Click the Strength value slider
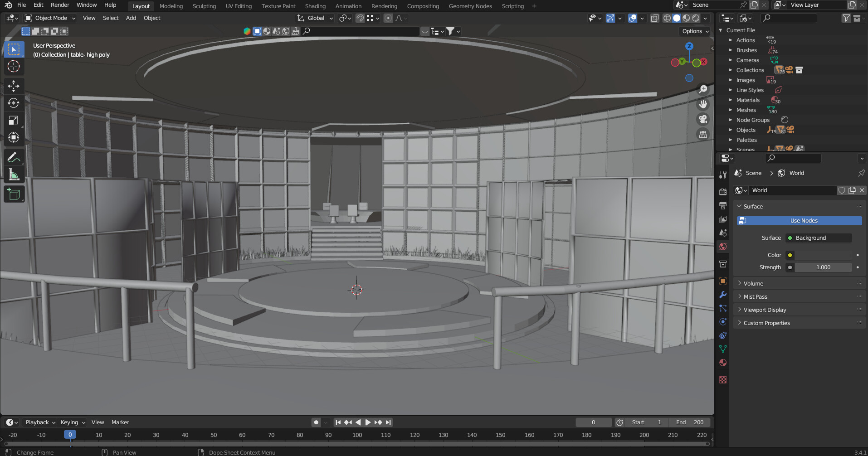The image size is (868, 456). click(823, 267)
